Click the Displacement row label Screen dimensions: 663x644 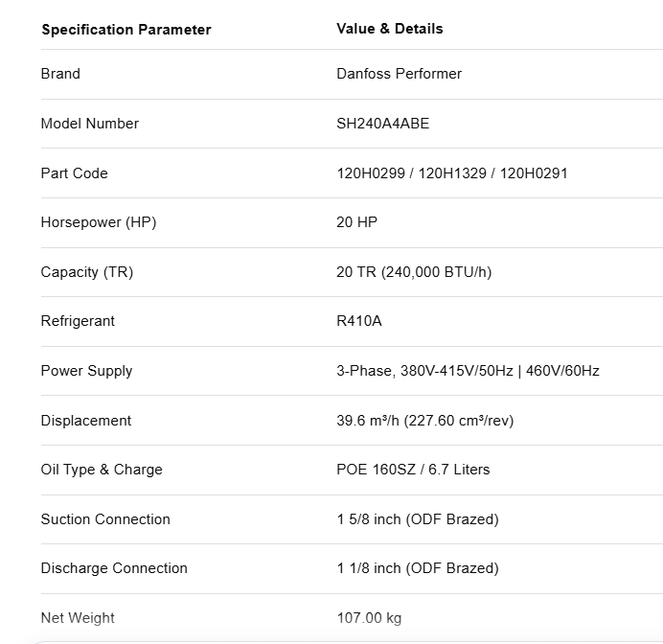(x=86, y=421)
